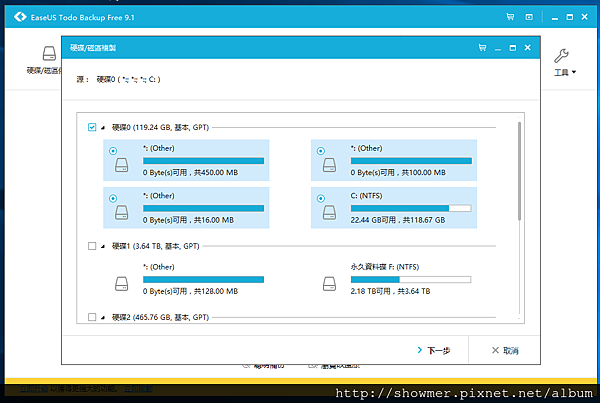Toggle radio button of 16.00 MB partition

tap(113, 198)
